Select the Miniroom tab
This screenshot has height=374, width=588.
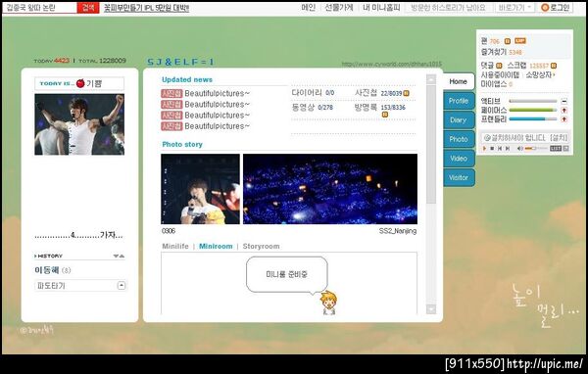[216, 246]
